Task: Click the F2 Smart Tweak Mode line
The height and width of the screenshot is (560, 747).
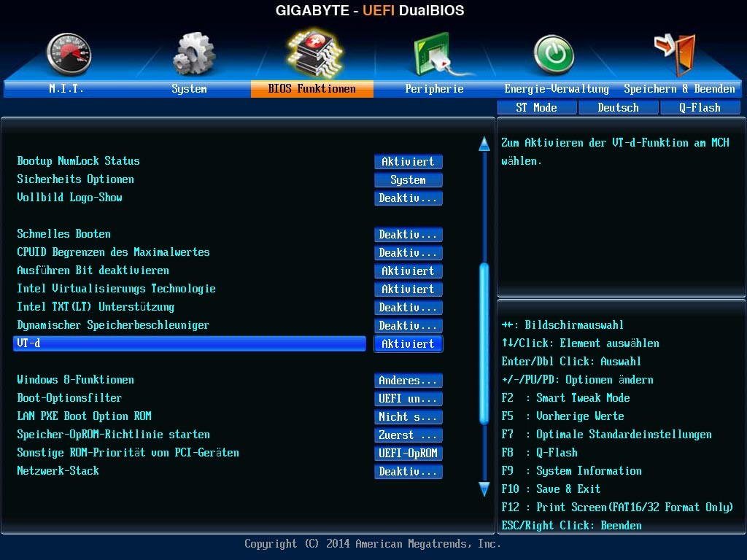Action: [x=565, y=398]
